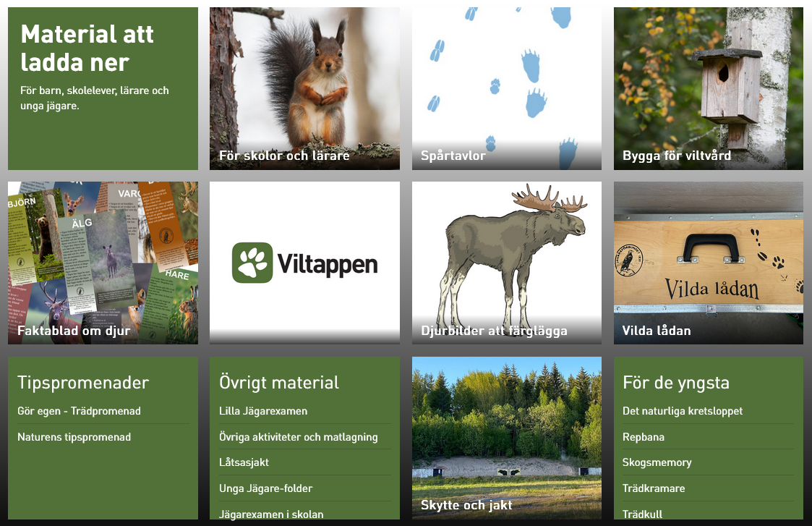Click the Gör egen - Trädpromenad link
The image size is (812, 526).
[80, 411]
